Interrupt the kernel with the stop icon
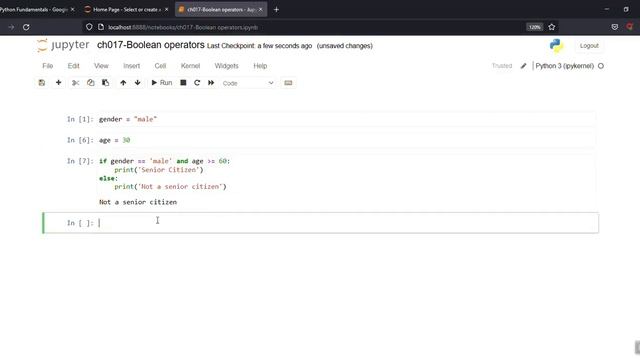The image size is (640, 360). (x=183, y=83)
